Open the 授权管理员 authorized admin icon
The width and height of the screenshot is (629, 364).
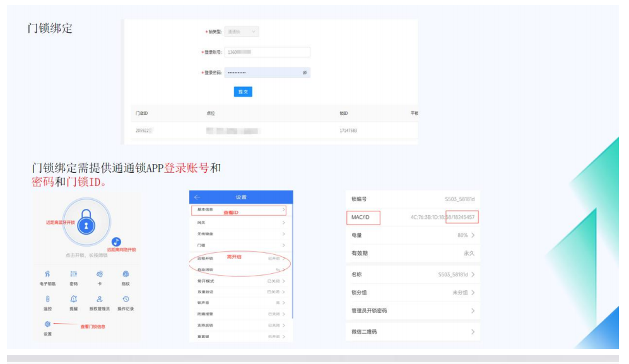pos(100,299)
